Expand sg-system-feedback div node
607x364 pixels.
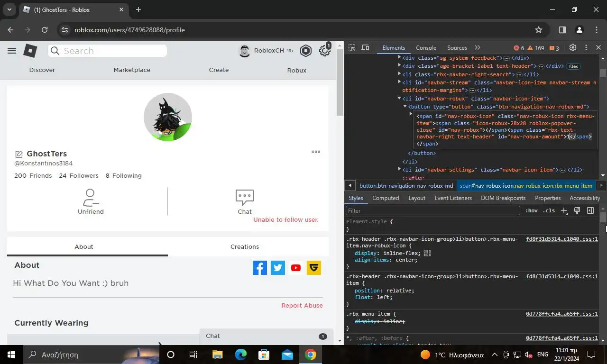tap(399, 58)
